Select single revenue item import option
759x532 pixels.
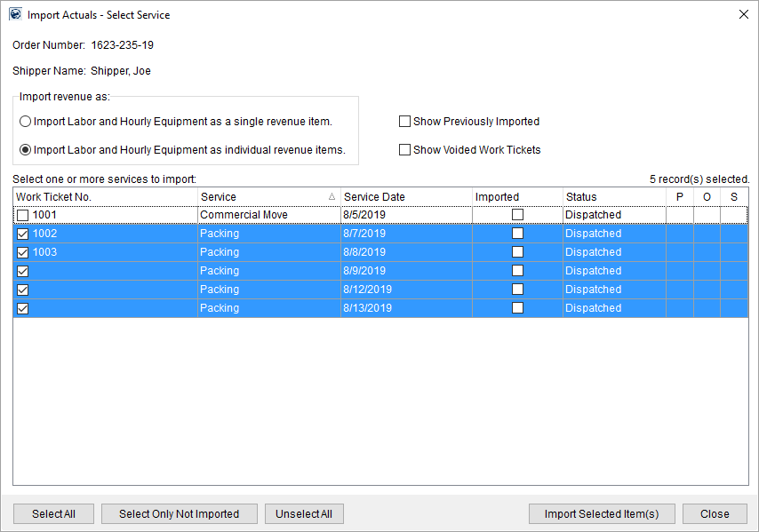pyautogui.click(x=26, y=122)
